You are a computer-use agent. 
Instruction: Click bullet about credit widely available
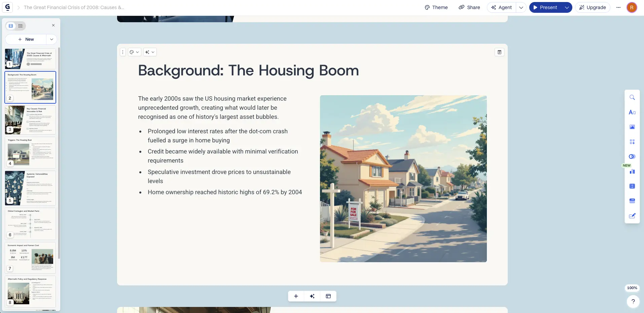click(x=223, y=156)
